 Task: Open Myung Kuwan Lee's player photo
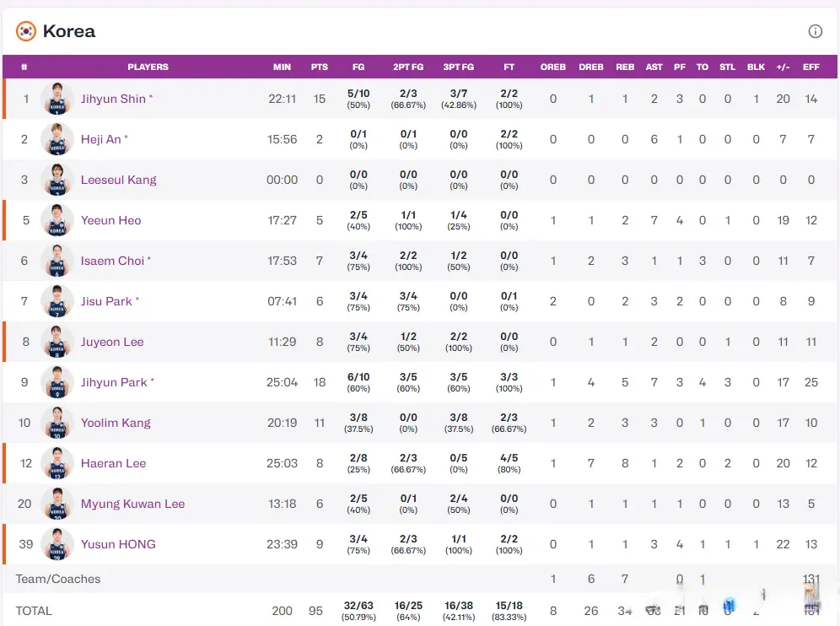point(57,504)
